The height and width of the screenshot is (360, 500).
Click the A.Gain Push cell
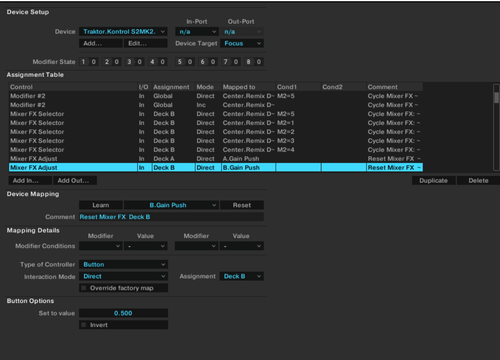click(x=248, y=159)
